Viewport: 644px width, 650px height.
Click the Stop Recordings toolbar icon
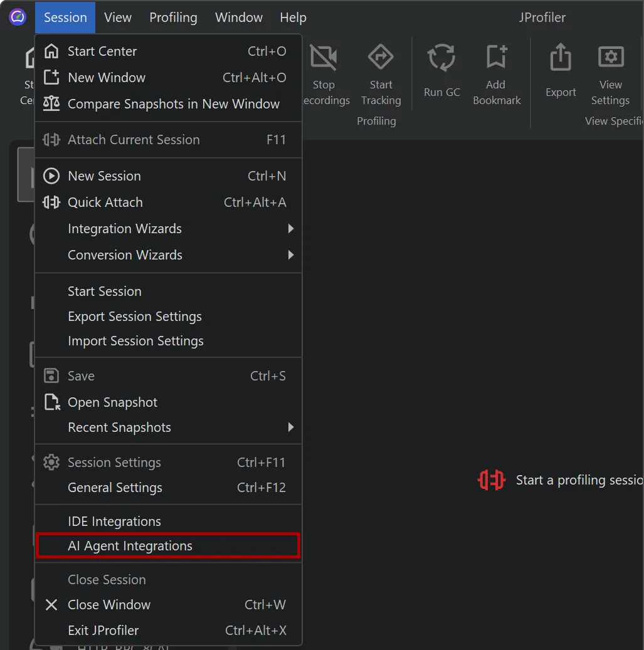point(324,56)
